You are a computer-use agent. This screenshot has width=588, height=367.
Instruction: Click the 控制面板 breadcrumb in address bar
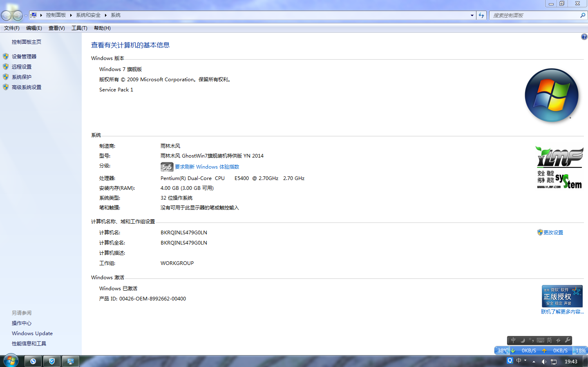tap(56, 15)
